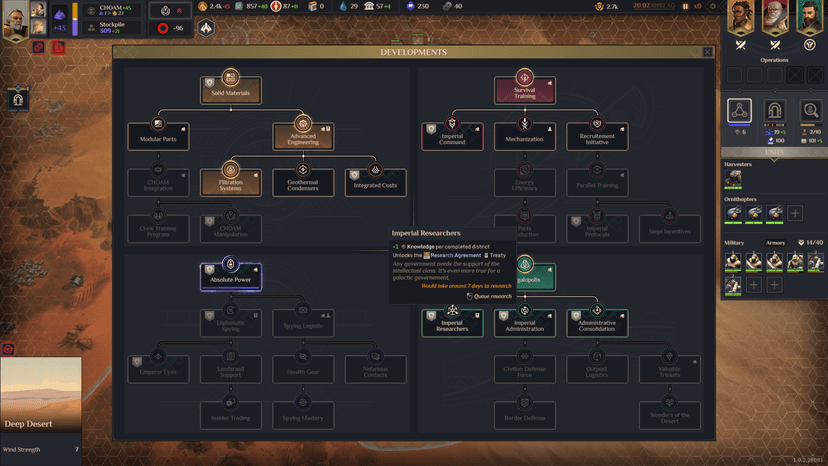Open the green-banner bearded faction leader portrait
This screenshot has width=828, height=466.
click(810, 17)
